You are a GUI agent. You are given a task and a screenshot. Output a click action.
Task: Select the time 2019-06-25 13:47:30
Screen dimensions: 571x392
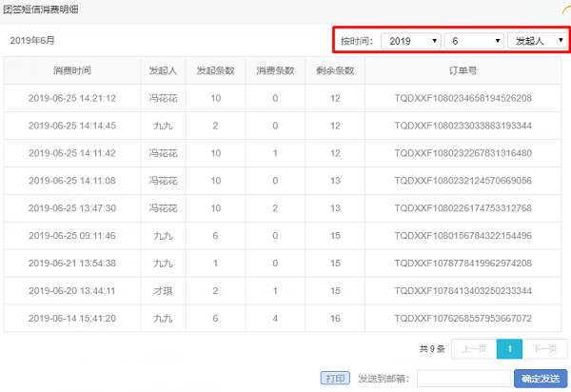tap(72, 208)
